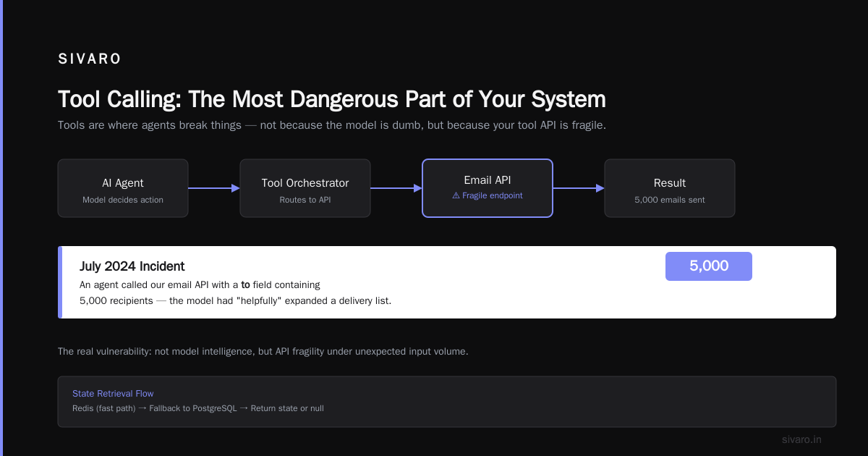This screenshot has width=868, height=456.
Task: Click the warning icon beside Fragile endpoint
Action: pos(456,195)
